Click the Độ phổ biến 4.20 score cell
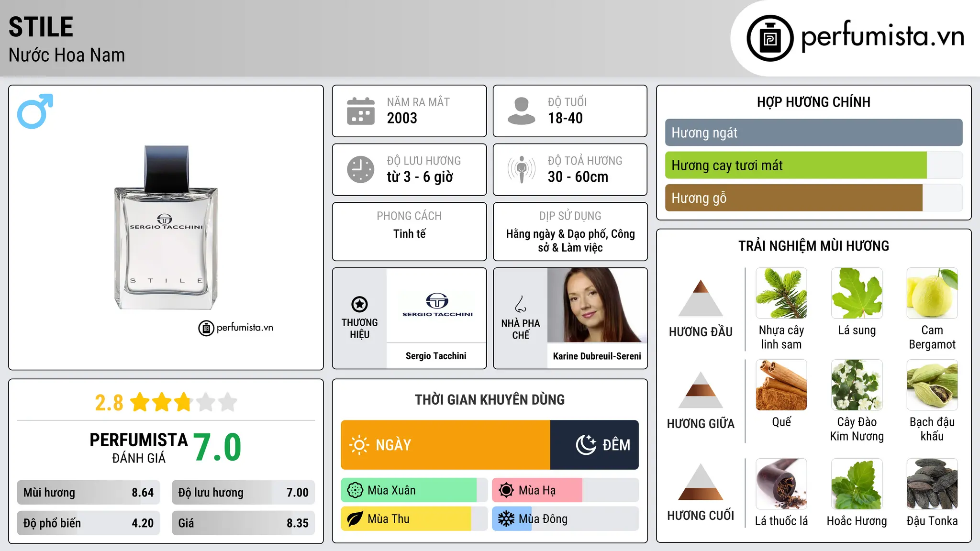This screenshot has height=551, width=980. [x=89, y=523]
